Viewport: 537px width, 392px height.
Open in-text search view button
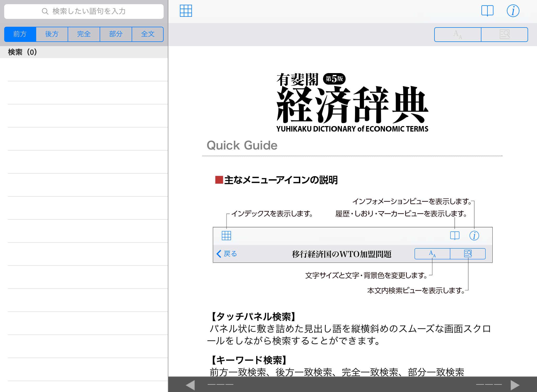tap(504, 34)
